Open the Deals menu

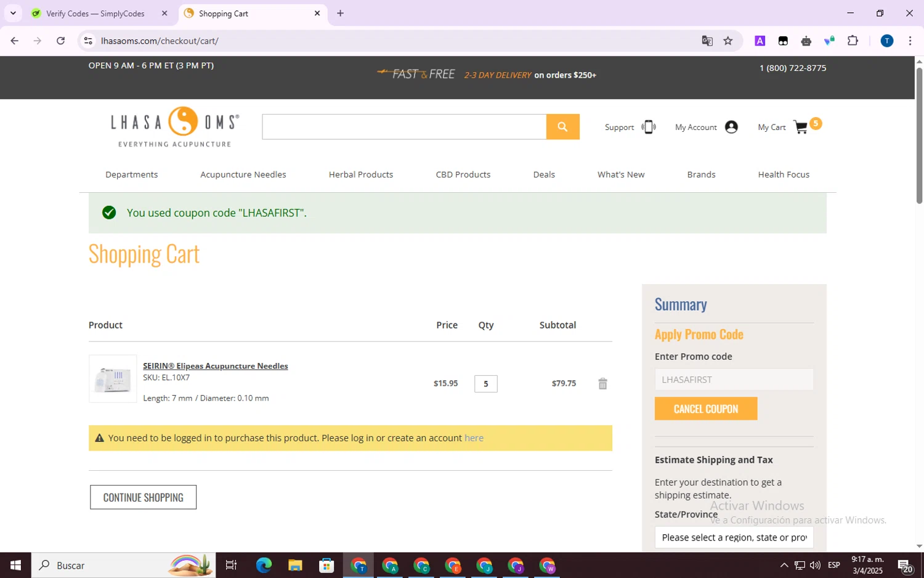coord(544,174)
